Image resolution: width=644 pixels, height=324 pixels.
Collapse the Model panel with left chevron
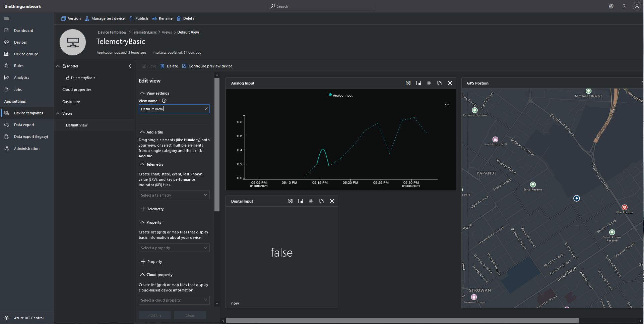pyautogui.click(x=130, y=66)
